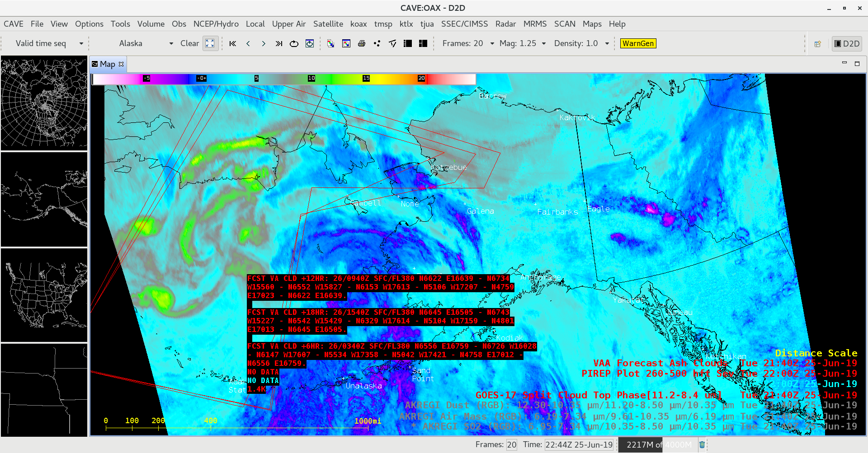Open the Tools menu
Viewport: 868px width, 453px height.
[x=120, y=24]
